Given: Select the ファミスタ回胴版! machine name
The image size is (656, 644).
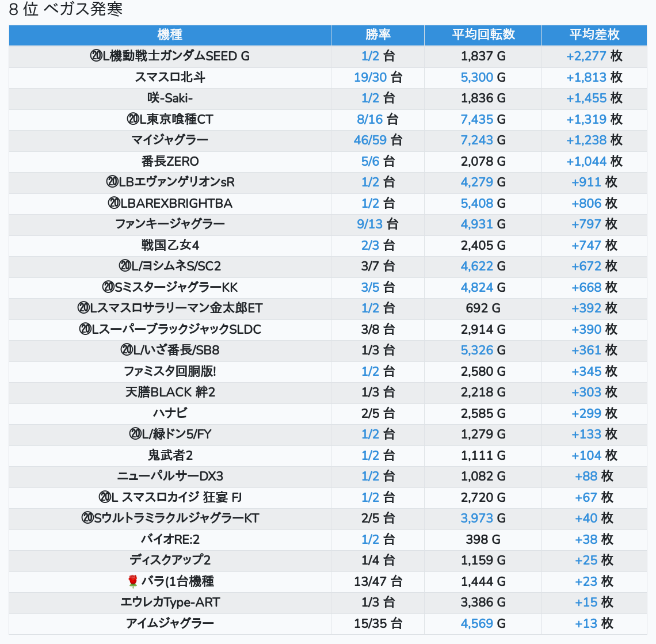Looking at the screenshot, I should click(x=170, y=372).
